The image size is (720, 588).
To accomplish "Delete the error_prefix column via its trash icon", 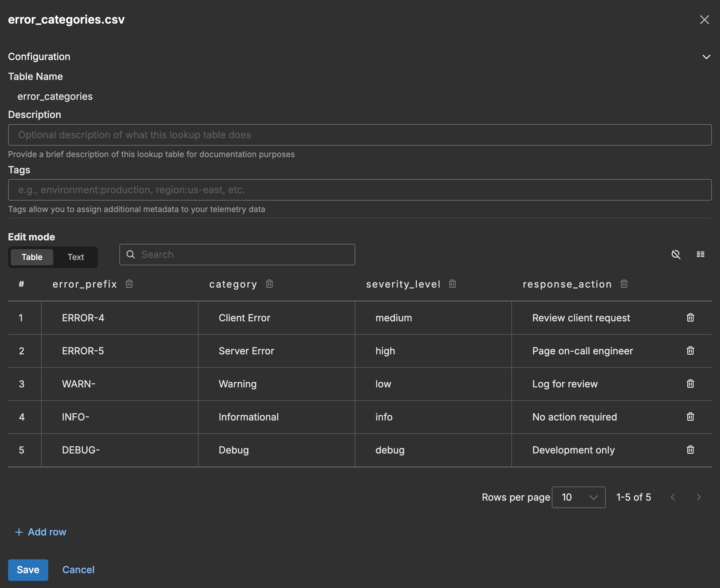I will coord(129,284).
